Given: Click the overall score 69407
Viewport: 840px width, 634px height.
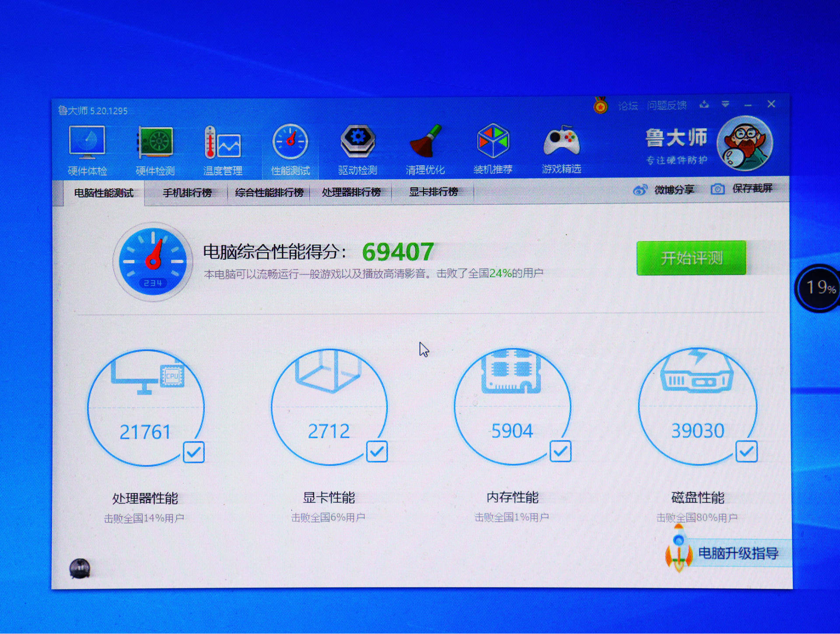Looking at the screenshot, I should coord(398,252).
